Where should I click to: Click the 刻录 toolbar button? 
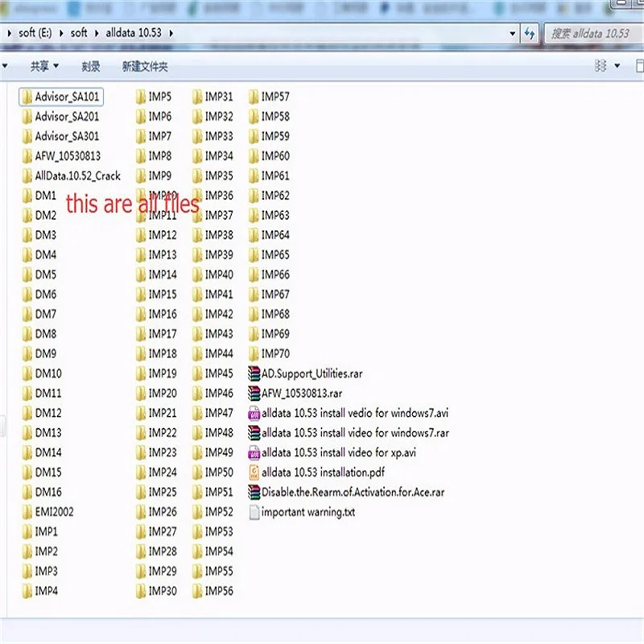[90, 66]
